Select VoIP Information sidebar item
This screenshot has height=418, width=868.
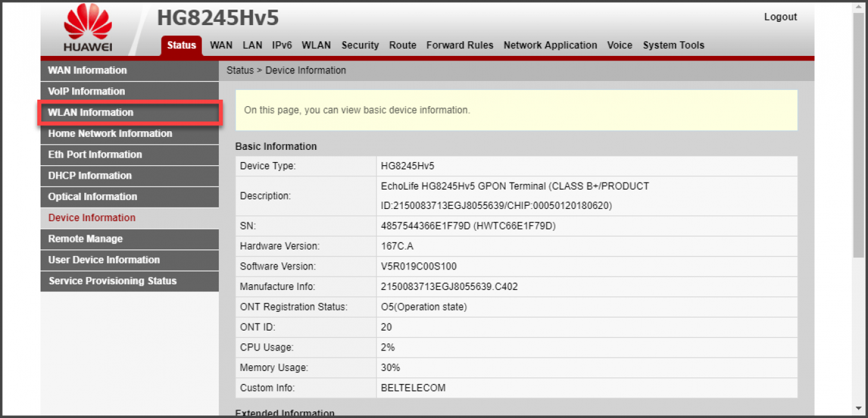point(87,91)
